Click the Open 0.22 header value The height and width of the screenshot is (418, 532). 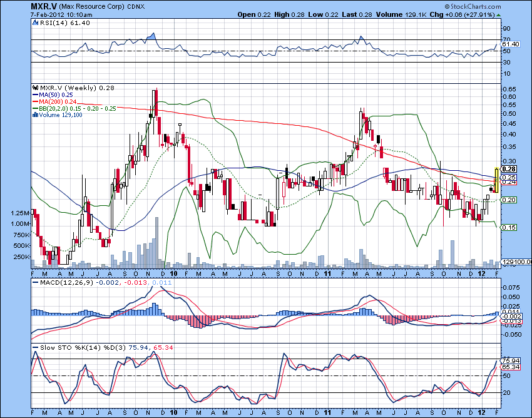pos(254,14)
